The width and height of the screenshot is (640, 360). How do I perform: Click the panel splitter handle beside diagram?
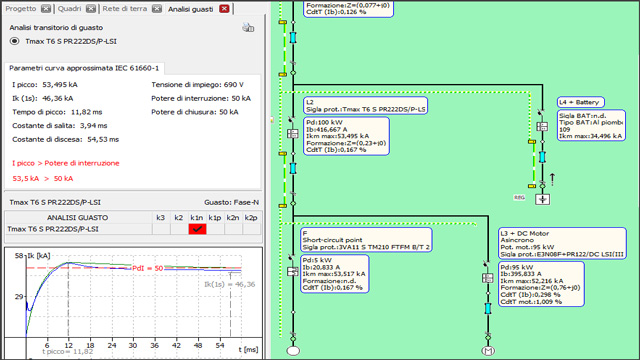pos(272,120)
